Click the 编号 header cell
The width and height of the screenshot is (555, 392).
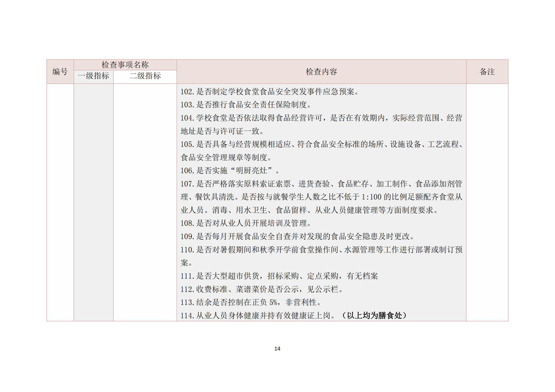(x=60, y=72)
